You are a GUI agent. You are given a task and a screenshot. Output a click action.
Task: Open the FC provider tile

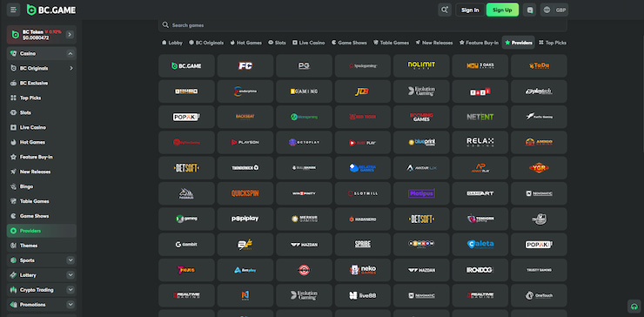point(245,66)
